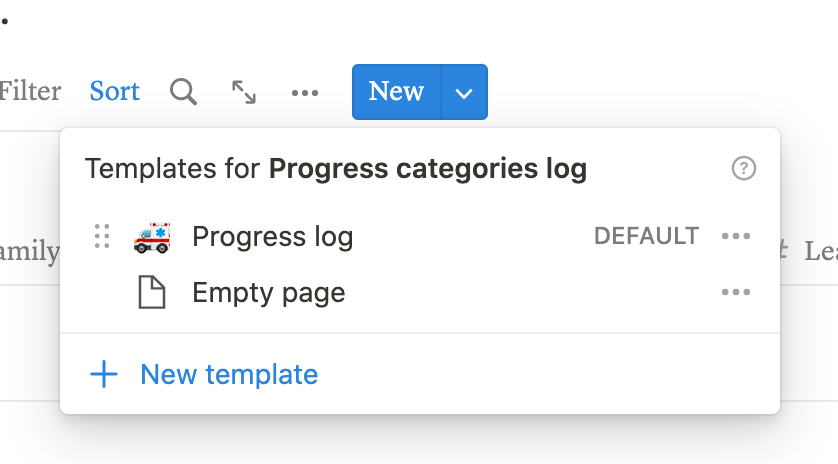Viewport: 838px width, 464px height.
Task: Click the Empty page document icon
Action: (152, 293)
